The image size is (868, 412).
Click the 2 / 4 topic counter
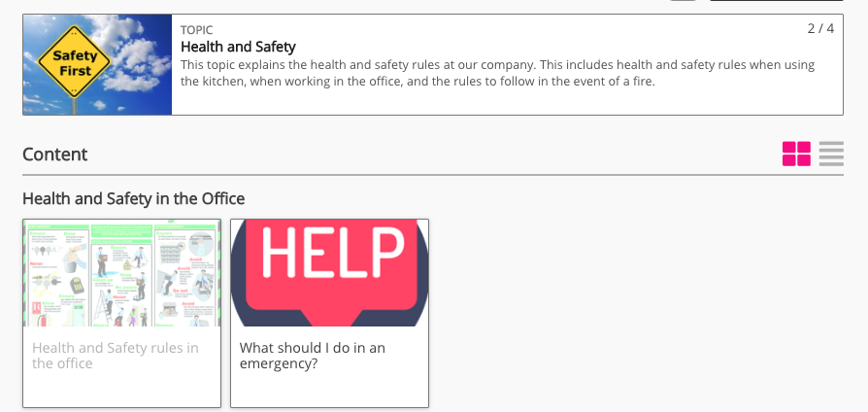(x=820, y=28)
